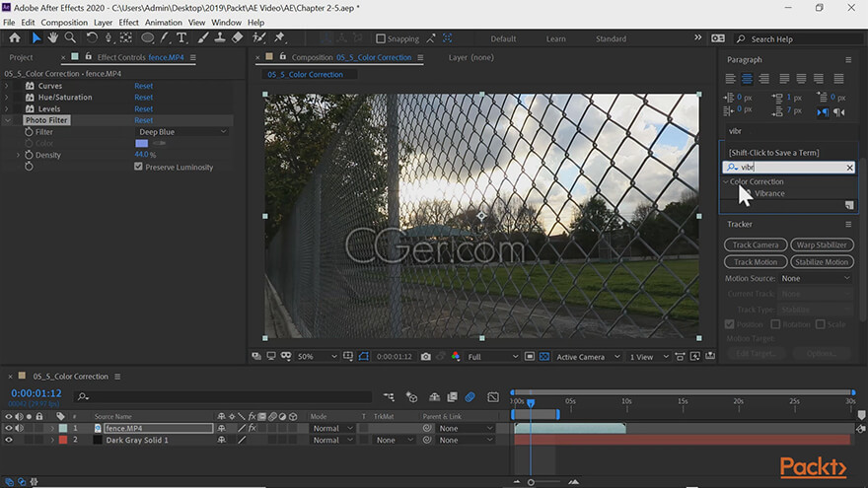Image resolution: width=868 pixels, height=488 pixels.
Task: Open Motion Source dropdown
Action: click(816, 278)
